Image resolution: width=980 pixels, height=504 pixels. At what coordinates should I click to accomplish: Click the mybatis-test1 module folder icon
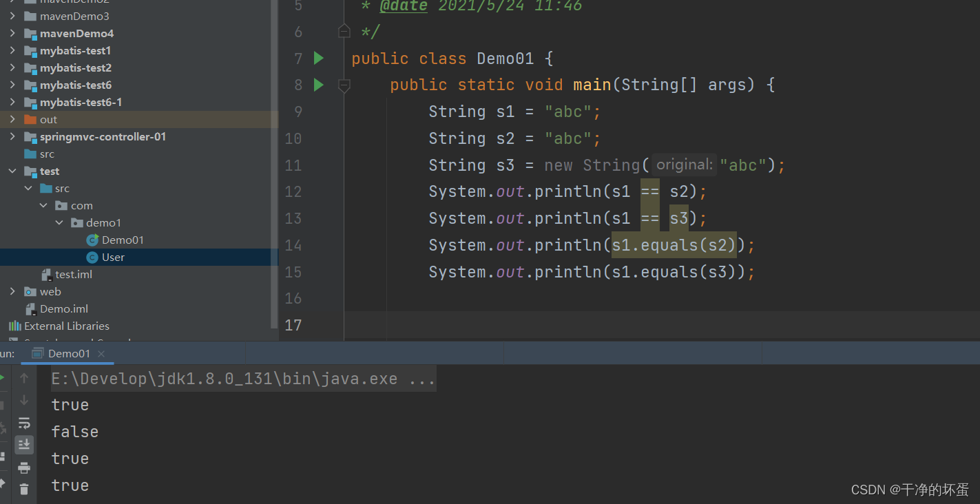pos(30,51)
